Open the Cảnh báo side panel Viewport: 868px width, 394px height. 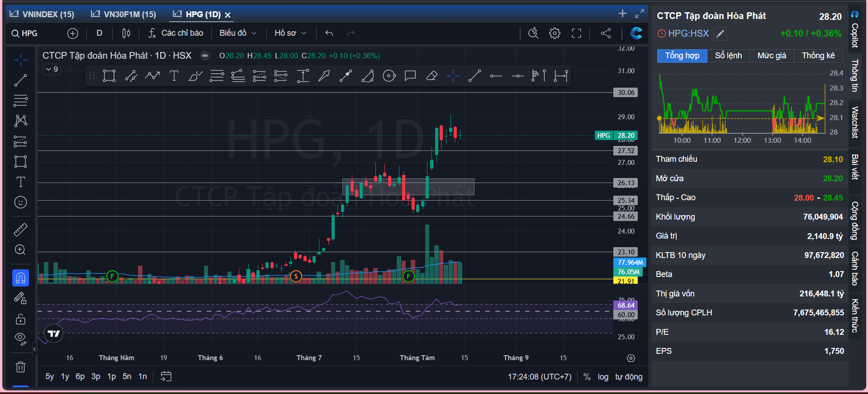click(854, 268)
